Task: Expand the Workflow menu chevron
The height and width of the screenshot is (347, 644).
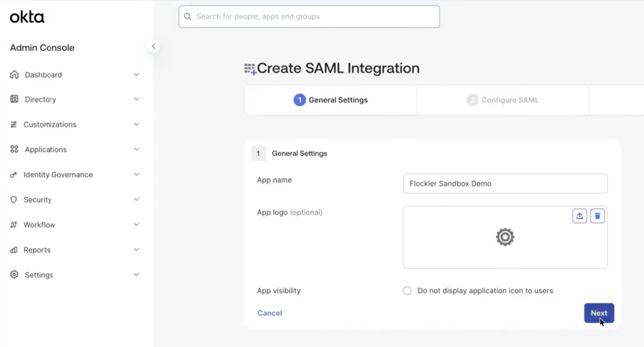Action: 137,225
